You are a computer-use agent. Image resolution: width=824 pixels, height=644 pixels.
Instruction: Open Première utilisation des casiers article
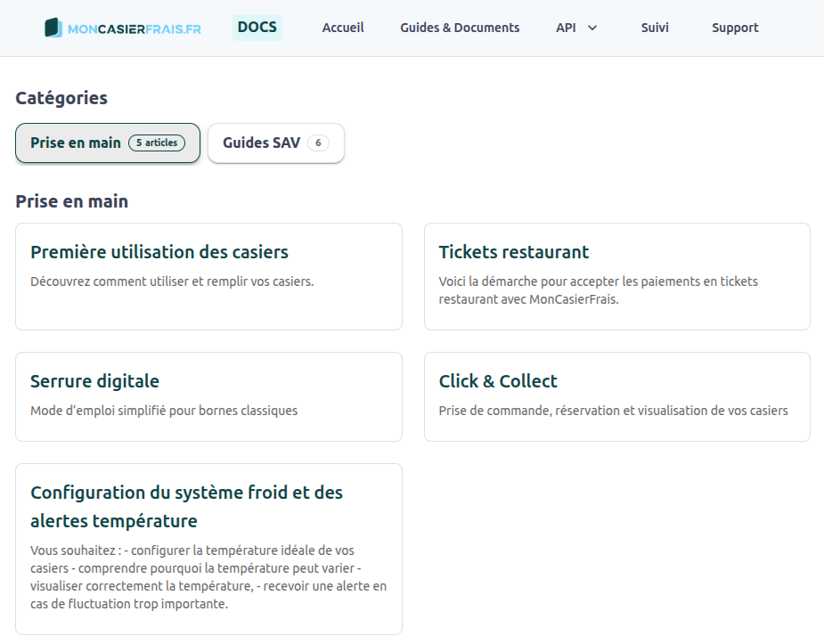point(159,252)
